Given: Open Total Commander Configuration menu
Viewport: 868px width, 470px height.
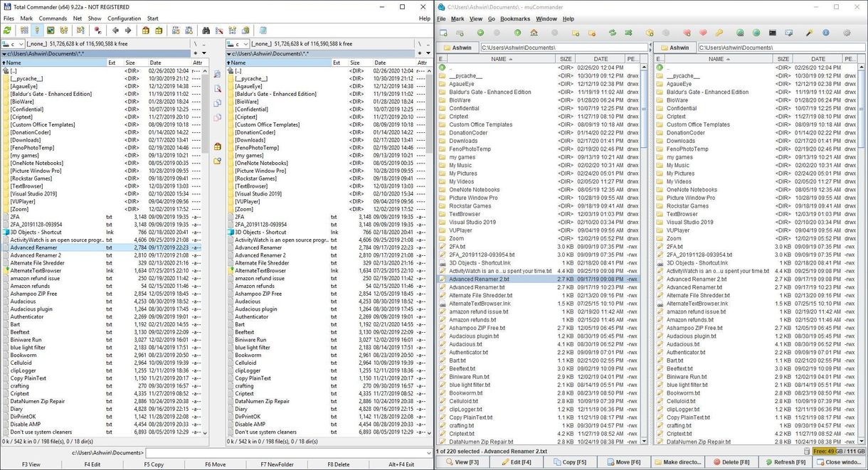Looking at the screenshot, I should (124, 18).
